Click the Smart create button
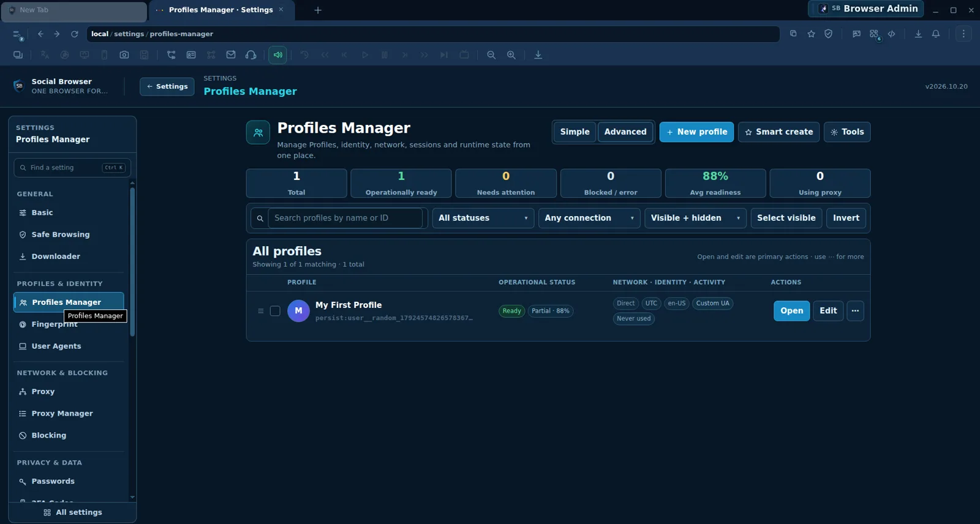980x524 pixels. tap(778, 132)
